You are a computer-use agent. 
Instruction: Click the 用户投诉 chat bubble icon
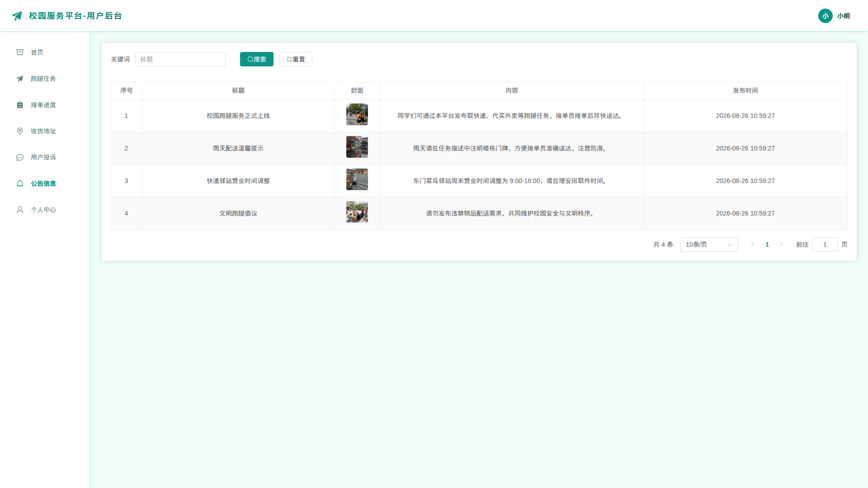point(20,157)
